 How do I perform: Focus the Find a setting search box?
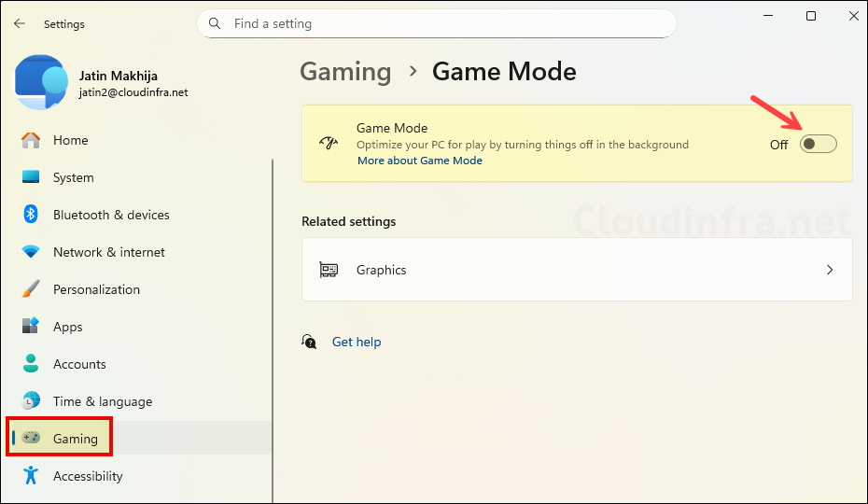(x=437, y=23)
